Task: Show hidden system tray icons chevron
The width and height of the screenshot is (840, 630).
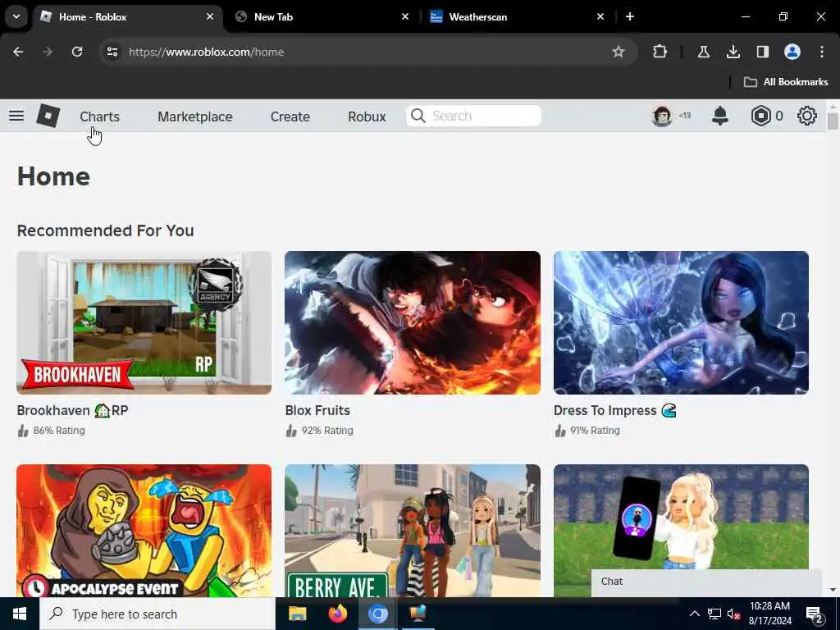Action: click(x=694, y=614)
